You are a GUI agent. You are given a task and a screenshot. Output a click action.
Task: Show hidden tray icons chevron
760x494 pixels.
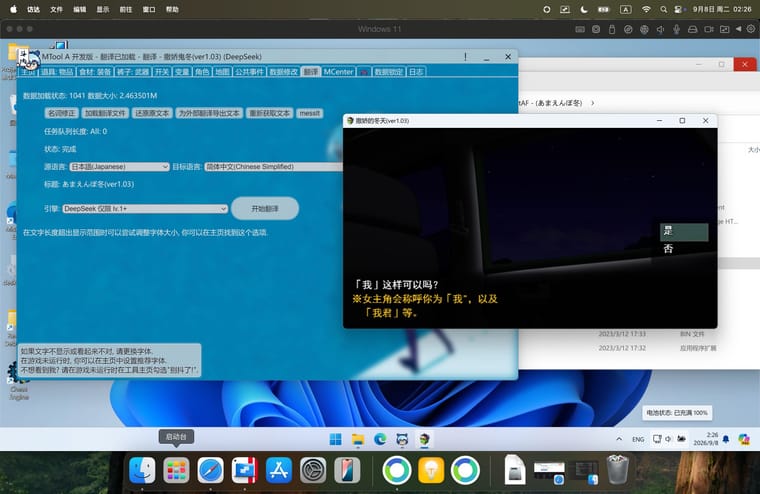pyautogui.click(x=619, y=439)
